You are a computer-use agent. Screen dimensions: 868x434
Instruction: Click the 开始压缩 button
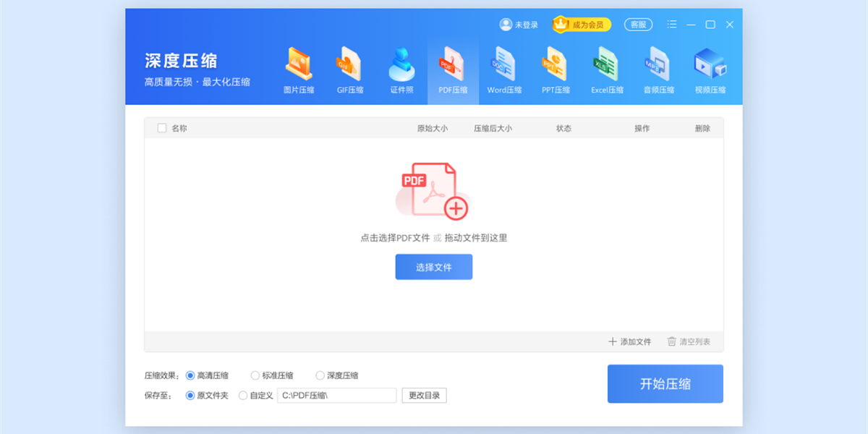[x=665, y=384]
